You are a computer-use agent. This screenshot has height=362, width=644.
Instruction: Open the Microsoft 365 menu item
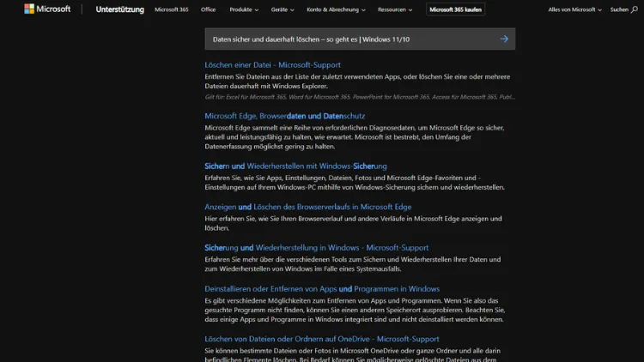[171, 9]
